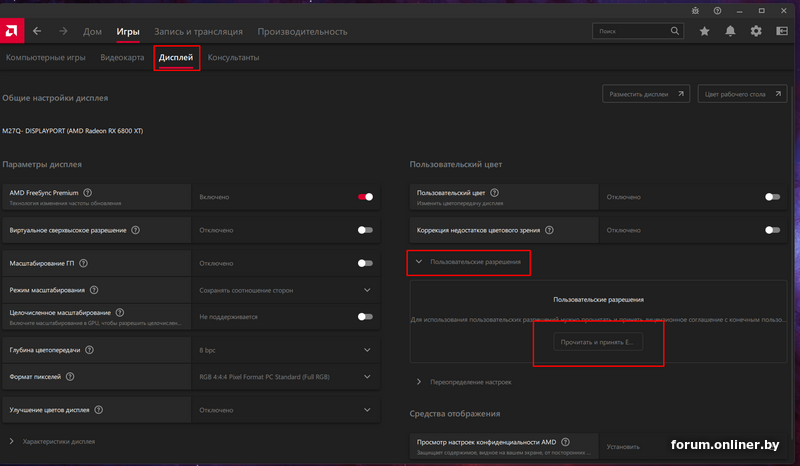Enable Виртуальное сверхвысокое разрешение toggle
This screenshot has height=466, width=800.
pyautogui.click(x=365, y=230)
